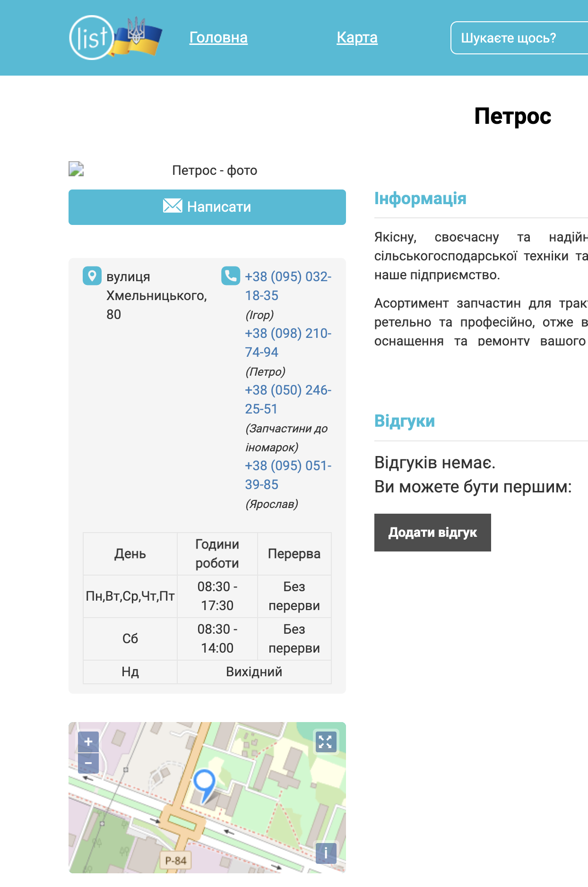Click the Додати відгук button
Screen dimensions: 588x887
(x=432, y=533)
